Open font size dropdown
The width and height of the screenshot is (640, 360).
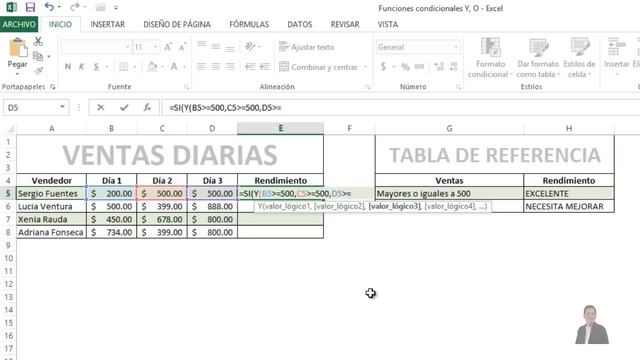156,47
